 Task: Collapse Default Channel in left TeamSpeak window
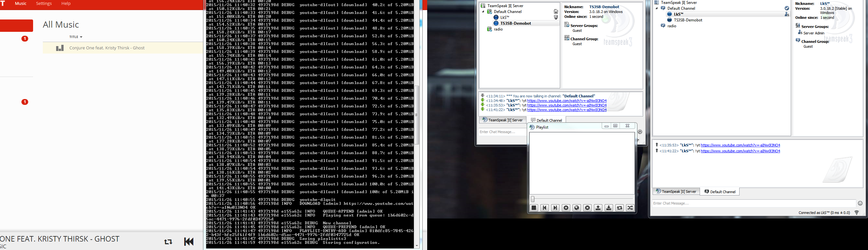(483, 12)
